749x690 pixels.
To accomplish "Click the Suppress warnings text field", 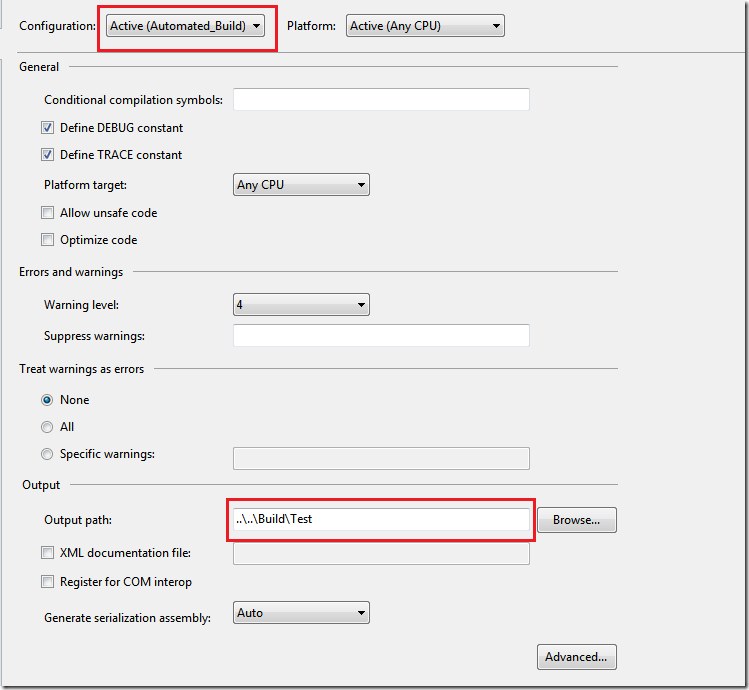I will coord(381,336).
